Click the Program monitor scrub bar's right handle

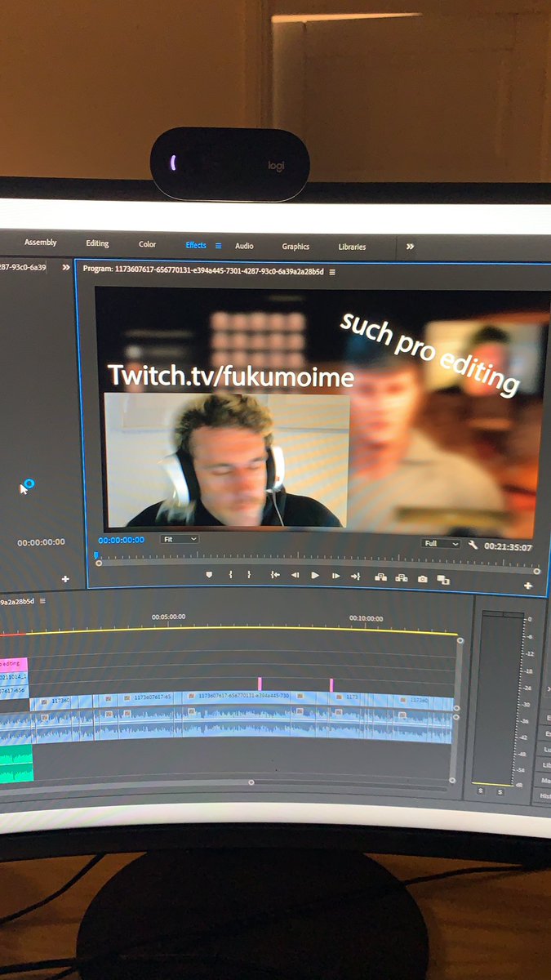tap(538, 571)
